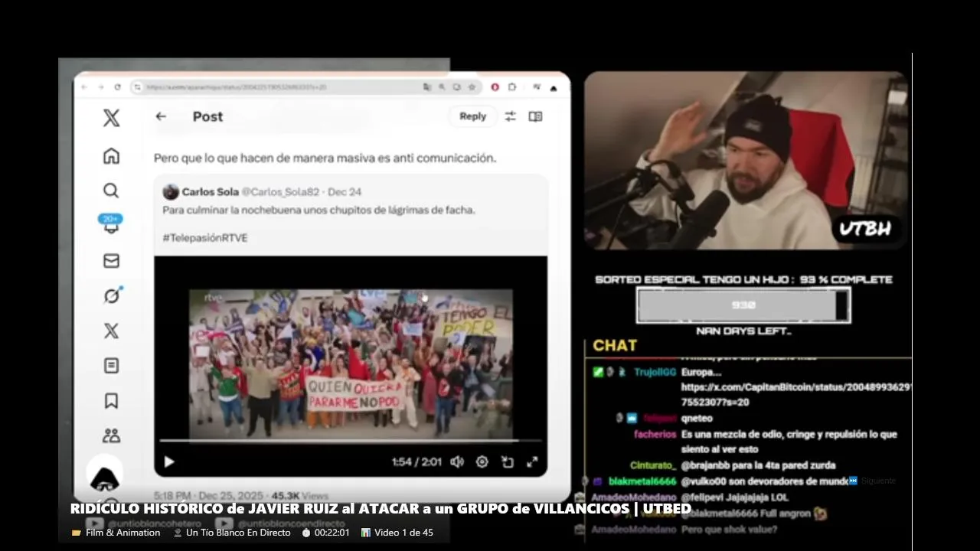This screenshot has height=551, width=980.
Task: Click @Carlos_Sola82 handle
Action: [x=280, y=192]
